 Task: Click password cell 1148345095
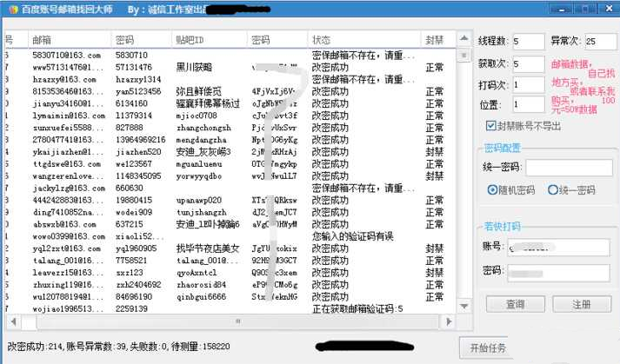pyautogui.click(x=138, y=175)
